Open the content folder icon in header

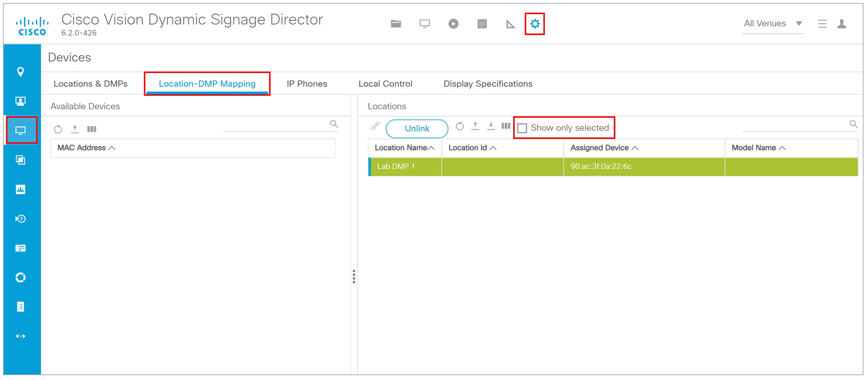(x=396, y=24)
